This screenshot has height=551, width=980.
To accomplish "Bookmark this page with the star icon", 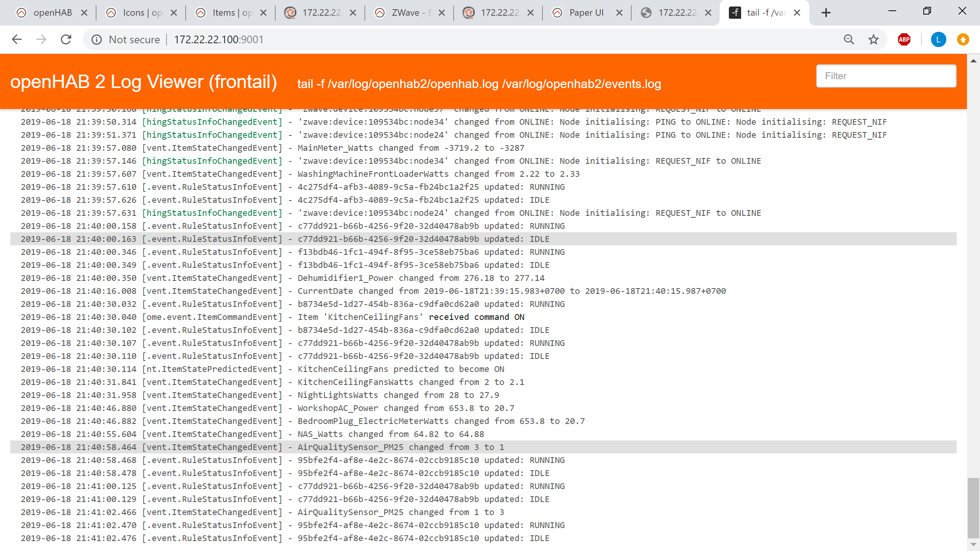I will 873,39.
